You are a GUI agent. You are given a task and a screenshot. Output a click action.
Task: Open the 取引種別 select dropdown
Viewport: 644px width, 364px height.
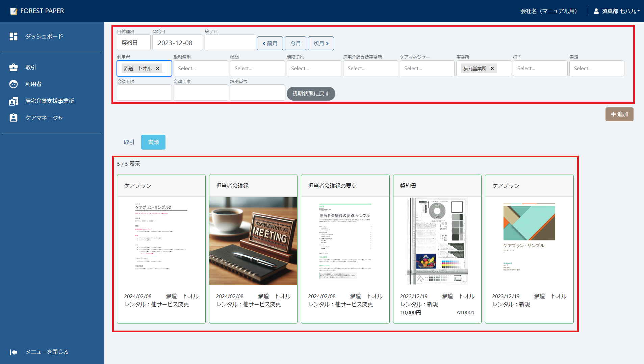coord(201,69)
